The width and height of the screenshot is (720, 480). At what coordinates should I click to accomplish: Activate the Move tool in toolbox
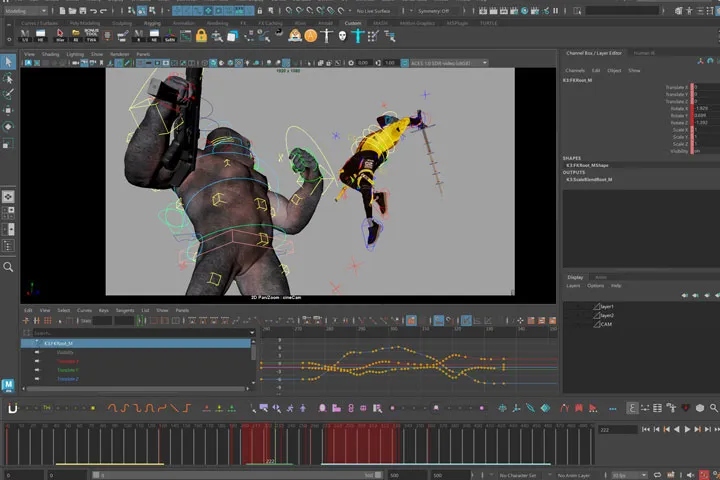(x=8, y=110)
